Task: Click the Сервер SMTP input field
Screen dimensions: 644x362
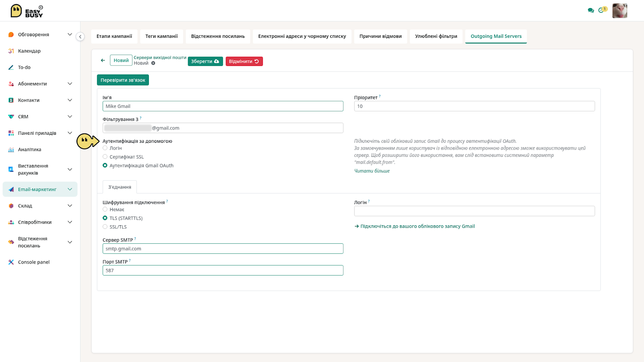Action: pyautogui.click(x=223, y=249)
